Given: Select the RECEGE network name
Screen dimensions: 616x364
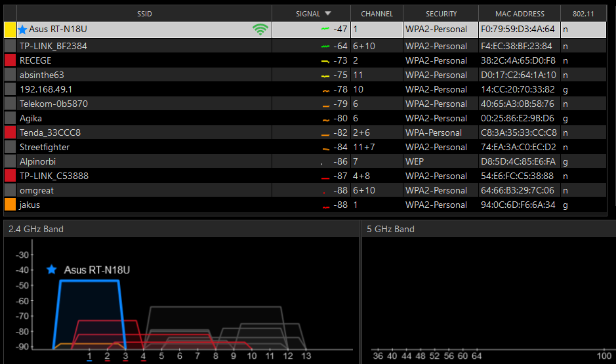Looking at the screenshot, I should 35,60.
